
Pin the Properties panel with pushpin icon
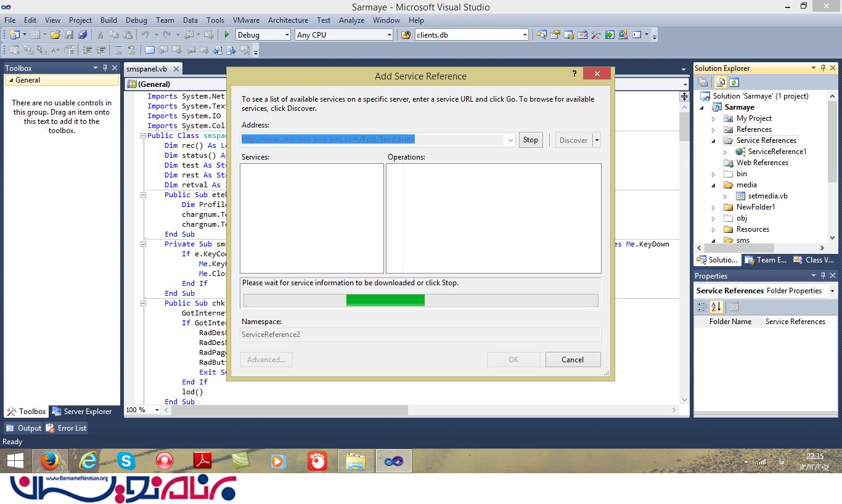(x=823, y=275)
